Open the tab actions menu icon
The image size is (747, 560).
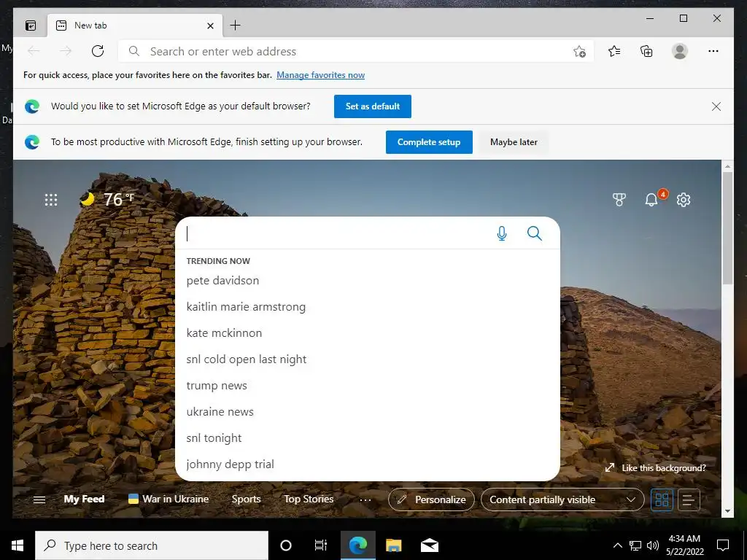[31, 26]
